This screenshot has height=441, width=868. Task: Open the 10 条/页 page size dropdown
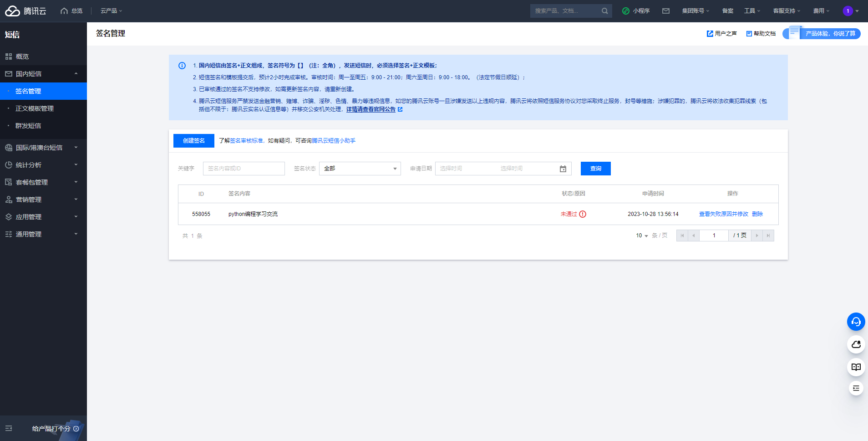[x=642, y=236]
